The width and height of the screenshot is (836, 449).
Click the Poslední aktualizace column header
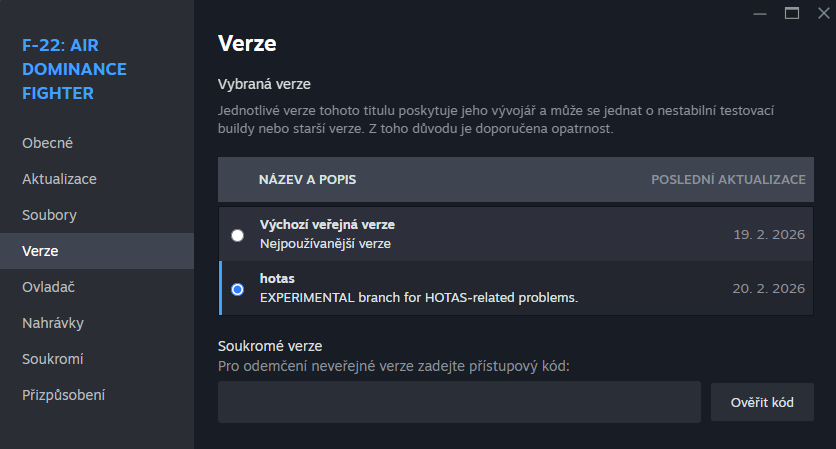(728, 180)
